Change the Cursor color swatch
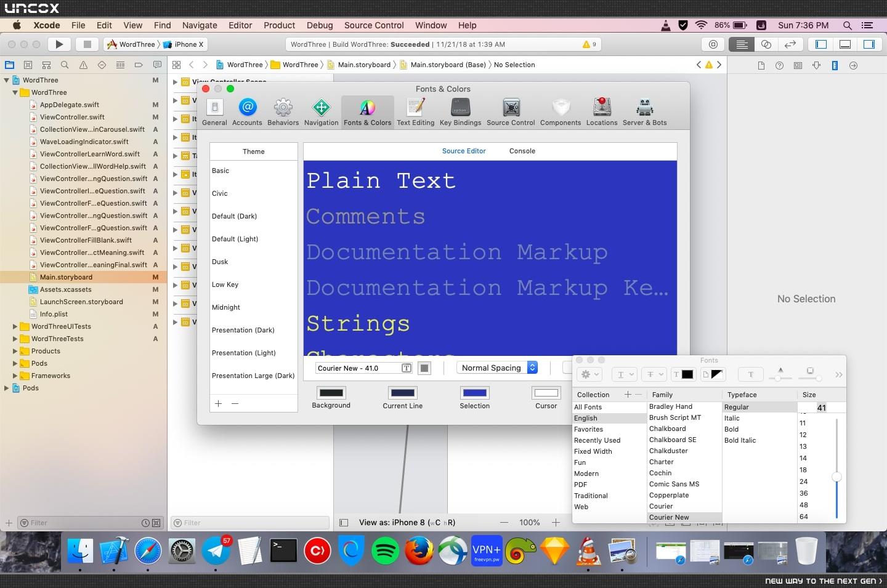Screen dimensions: 887x588 546,393
